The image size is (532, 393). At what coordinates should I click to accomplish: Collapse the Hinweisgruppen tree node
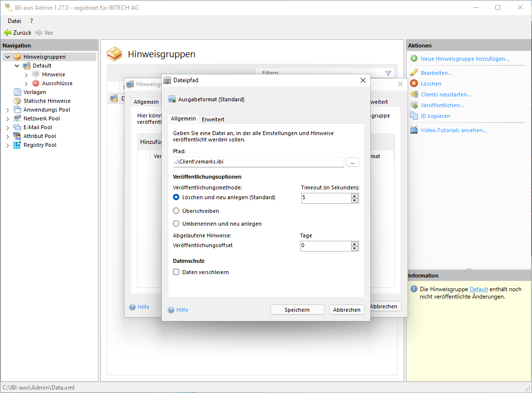(7, 57)
